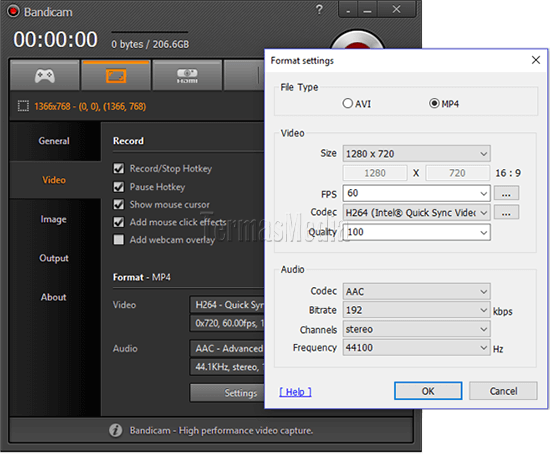Minimize the Bandicam window
The height and width of the screenshot is (454, 550).
(367, 10)
